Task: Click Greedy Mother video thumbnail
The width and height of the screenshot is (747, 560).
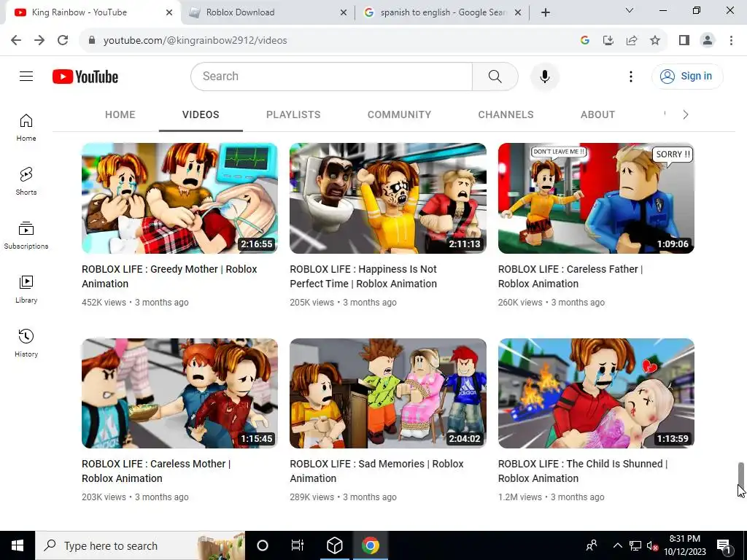Action: point(179,198)
